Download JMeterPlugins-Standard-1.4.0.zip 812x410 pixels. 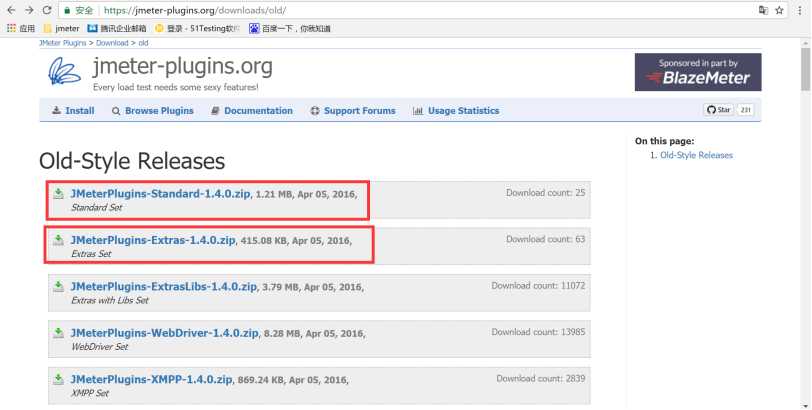[161, 194]
